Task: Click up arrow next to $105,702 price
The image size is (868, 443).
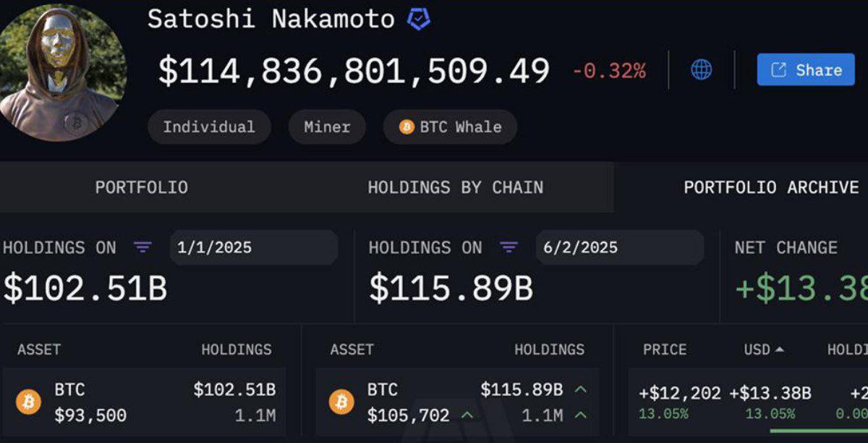Action: 467,416
